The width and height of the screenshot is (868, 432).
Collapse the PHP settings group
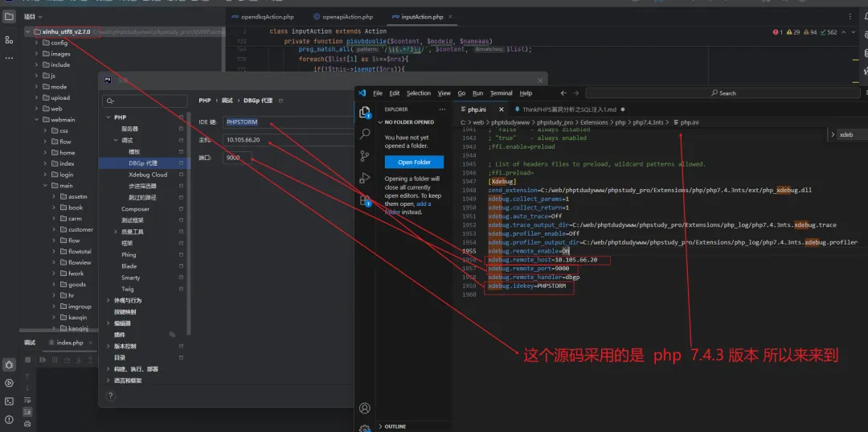[108, 117]
